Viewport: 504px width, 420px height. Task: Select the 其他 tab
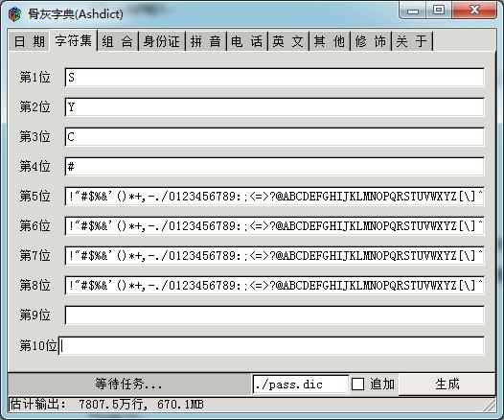[x=330, y=41]
